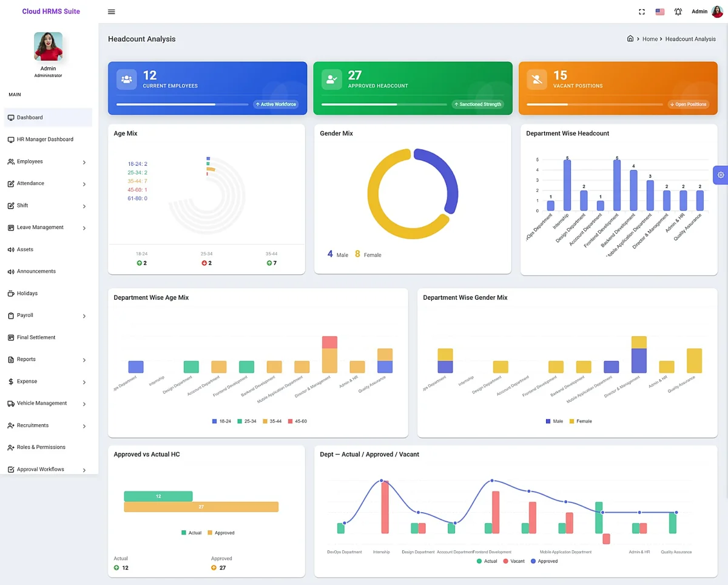Click the Admin username in top bar
The height and width of the screenshot is (585, 728).
[699, 12]
